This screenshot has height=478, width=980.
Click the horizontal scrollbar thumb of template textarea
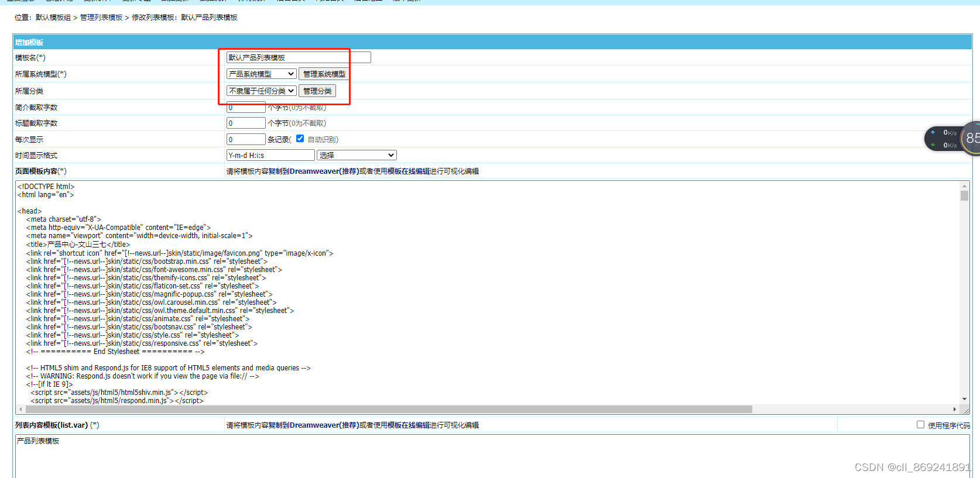[x=389, y=410]
